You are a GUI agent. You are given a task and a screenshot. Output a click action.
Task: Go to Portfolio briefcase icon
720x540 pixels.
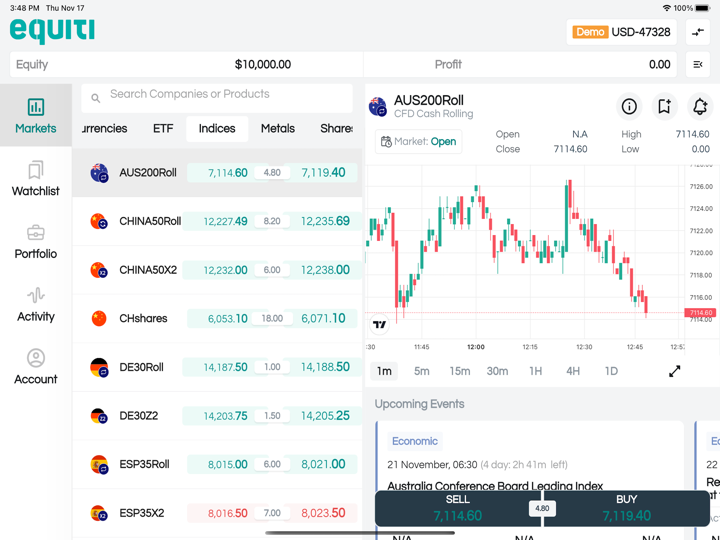(x=36, y=233)
